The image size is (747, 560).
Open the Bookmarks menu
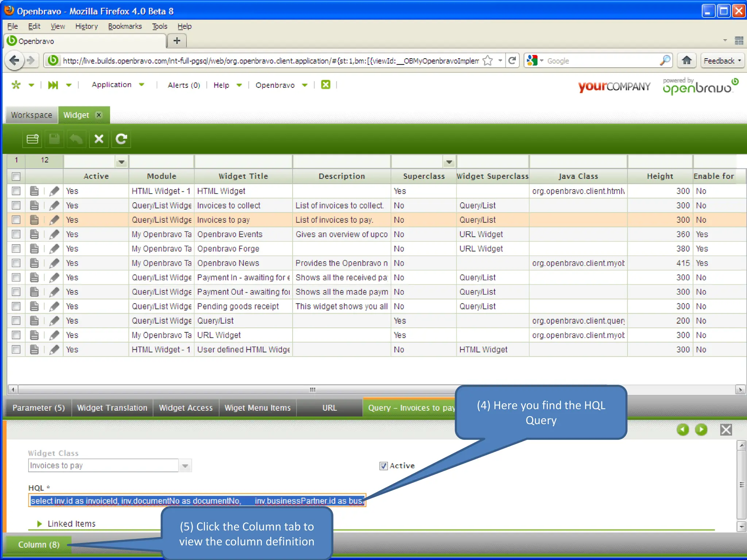point(125,26)
